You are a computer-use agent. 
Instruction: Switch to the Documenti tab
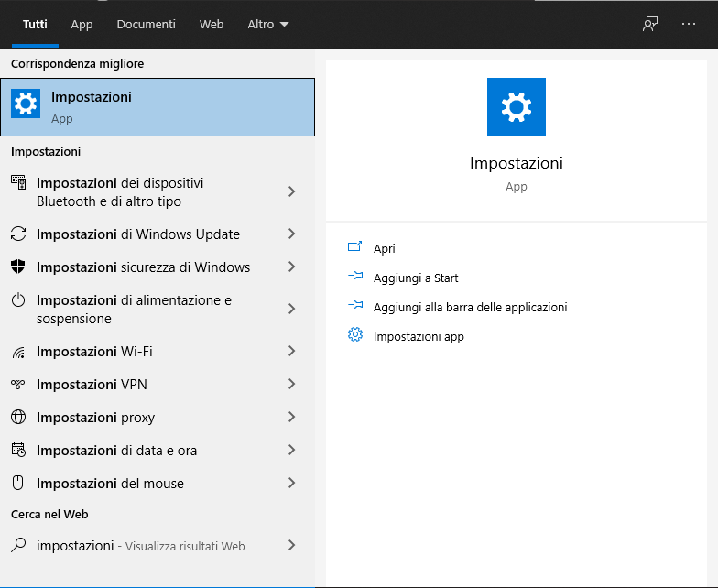[x=147, y=24]
